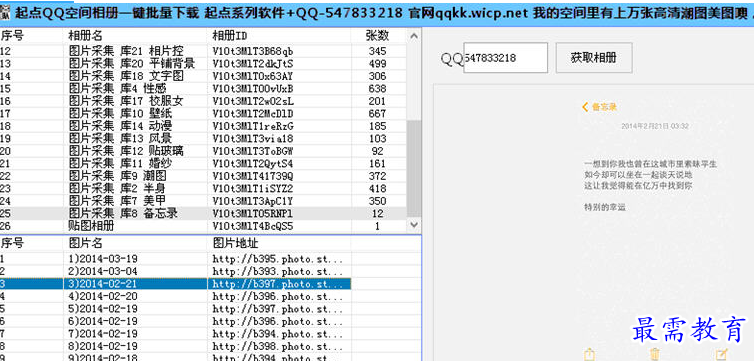754x361 pixels.
Task: Click album ID V10t3MlT3B68qb
Action: point(253,51)
